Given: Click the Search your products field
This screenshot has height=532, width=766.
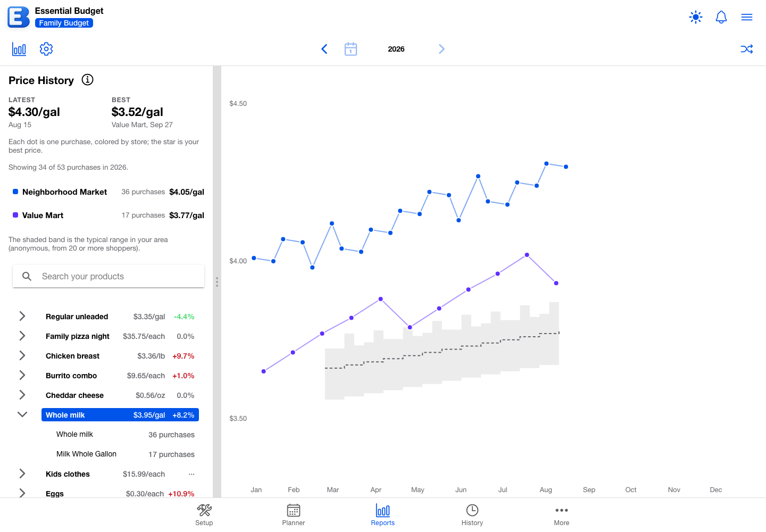Looking at the screenshot, I should (x=109, y=276).
